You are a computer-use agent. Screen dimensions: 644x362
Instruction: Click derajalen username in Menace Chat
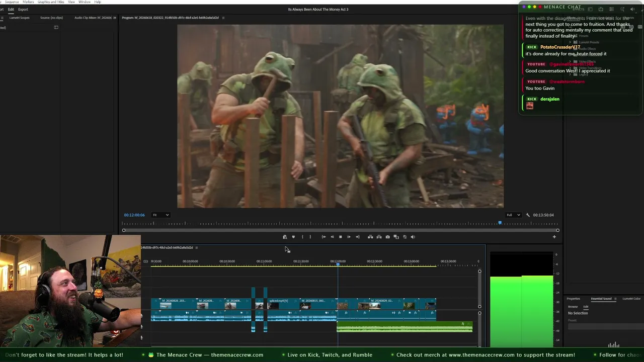[x=550, y=99]
